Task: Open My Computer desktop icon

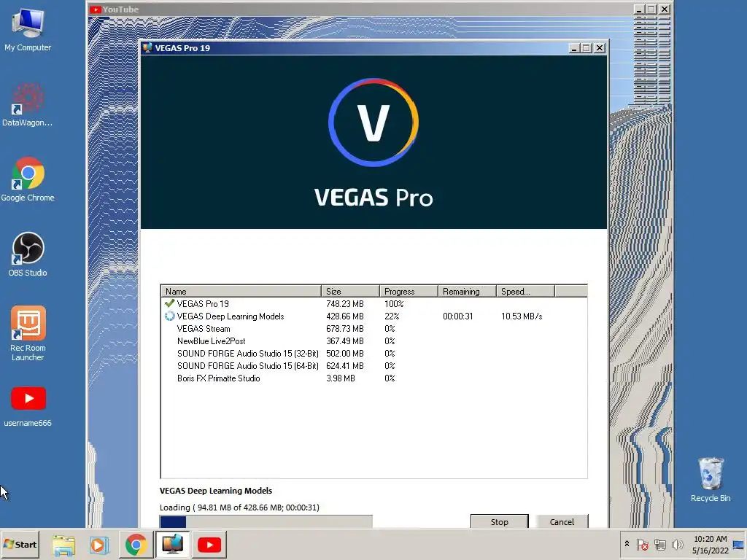Action: pyautogui.click(x=28, y=29)
